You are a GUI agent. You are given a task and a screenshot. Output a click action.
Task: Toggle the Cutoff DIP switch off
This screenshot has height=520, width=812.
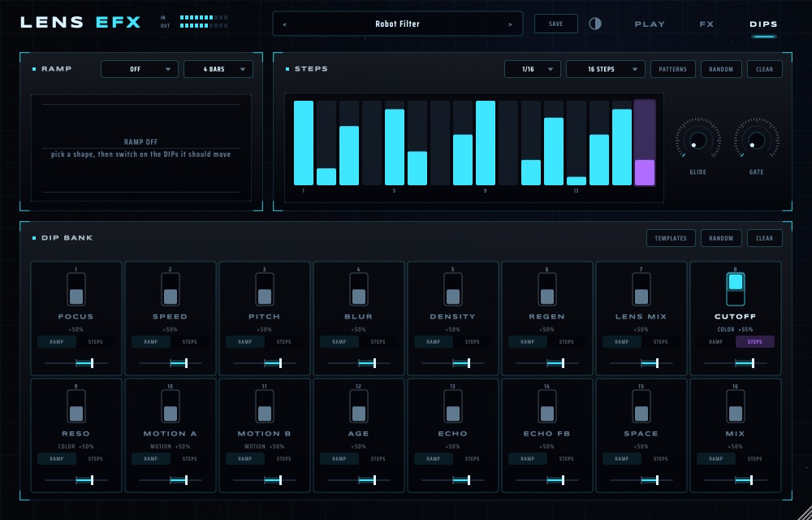coord(736,289)
